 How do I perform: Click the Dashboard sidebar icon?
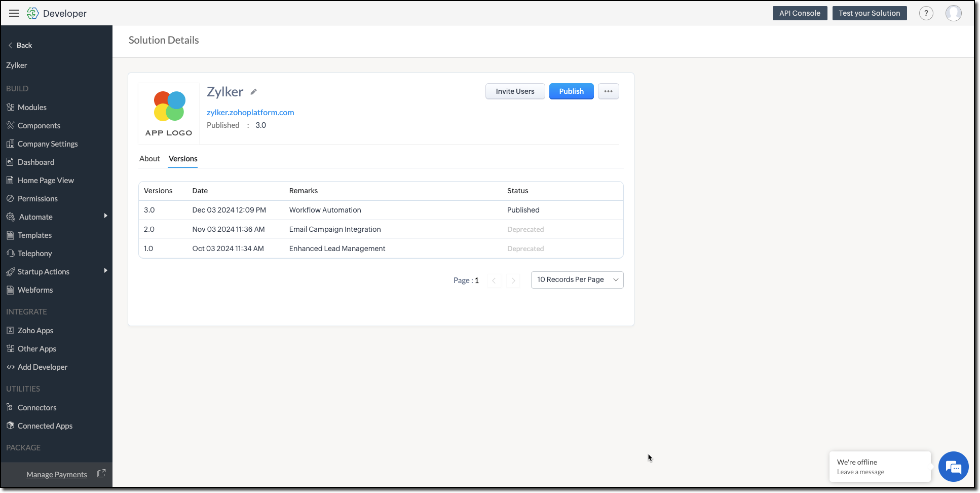[10, 162]
